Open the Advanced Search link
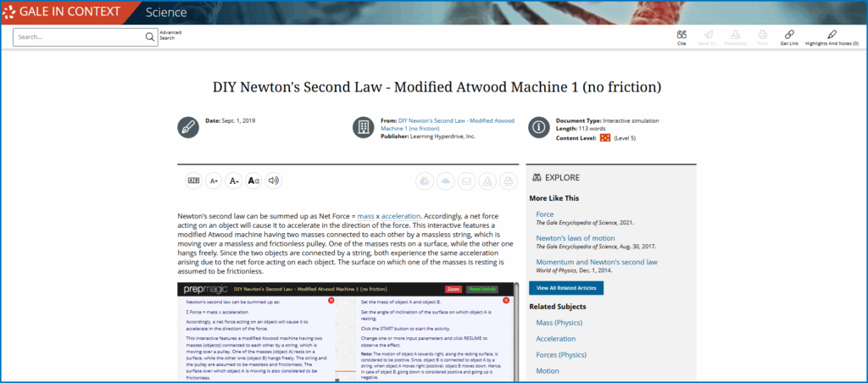 pos(170,36)
